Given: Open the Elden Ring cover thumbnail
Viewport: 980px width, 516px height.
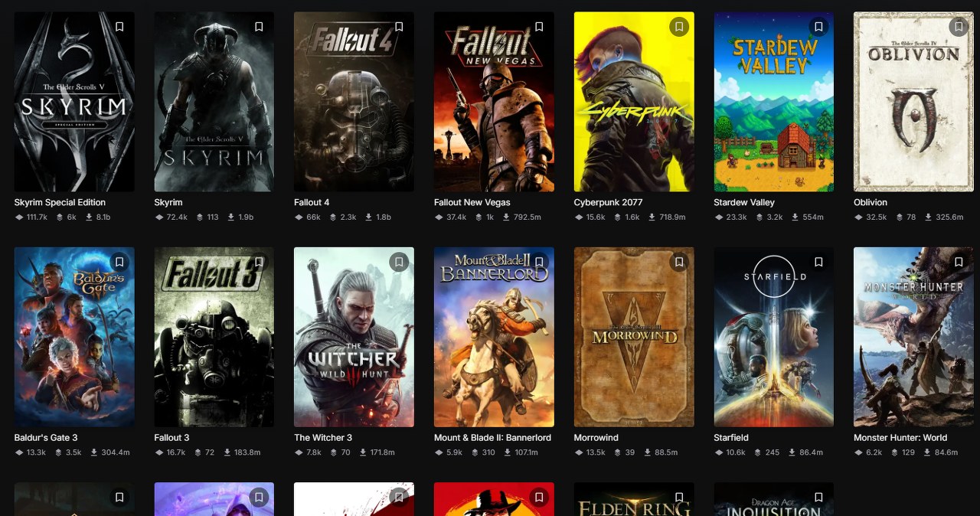Looking at the screenshot, I should coord(634,501).
